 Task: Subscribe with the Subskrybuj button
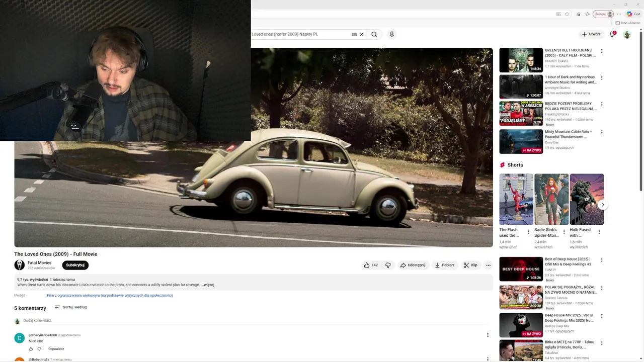point(75,265)
